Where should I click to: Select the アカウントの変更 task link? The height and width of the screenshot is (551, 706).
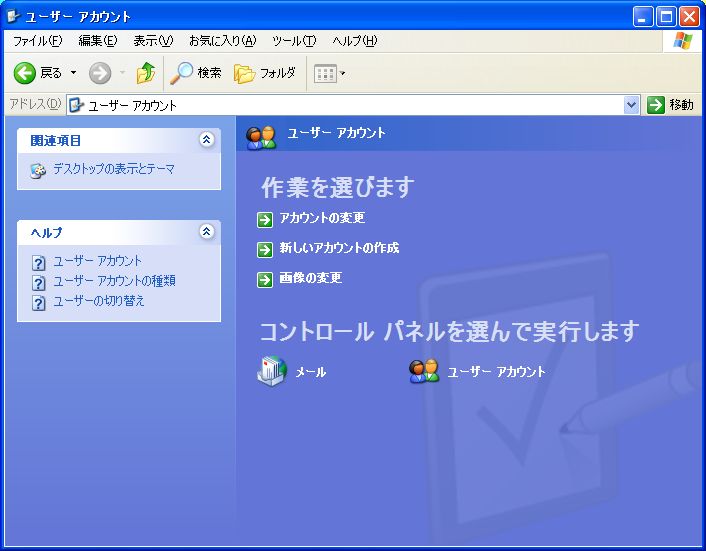coord(322,218)
